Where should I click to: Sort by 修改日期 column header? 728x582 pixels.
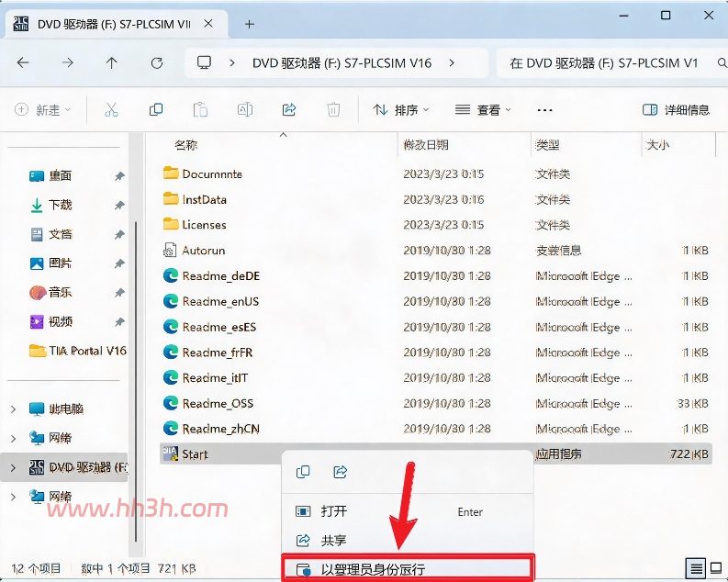pyautogui.click(x=426, y=145)
